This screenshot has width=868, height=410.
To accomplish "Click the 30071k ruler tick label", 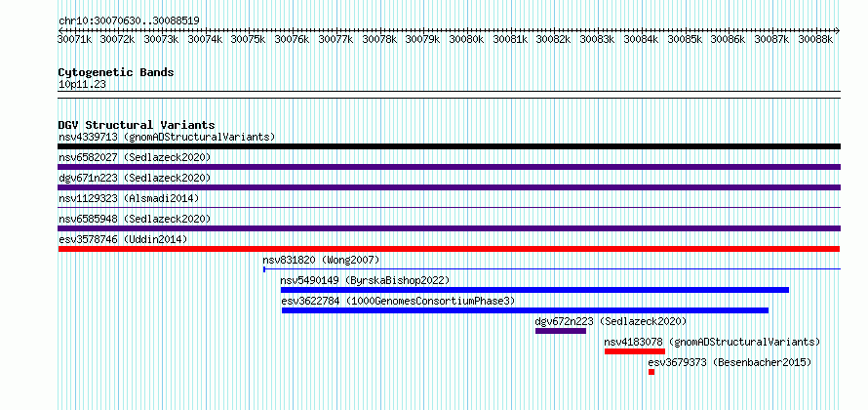I will coord(74,39).
